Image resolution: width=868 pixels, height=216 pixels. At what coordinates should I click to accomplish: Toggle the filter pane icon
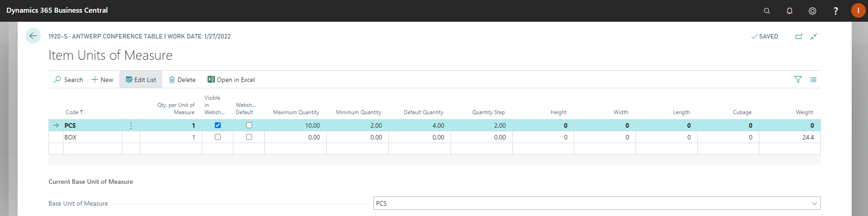[x=798, y=79]
